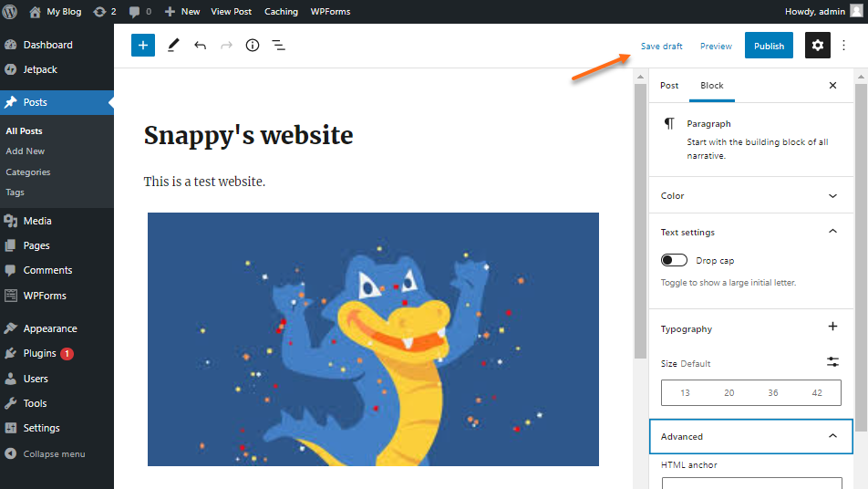The width and height of the screenshot is (868, 489).
Task: Click the WordPress logo in admin bar
Action: point(10,11)
